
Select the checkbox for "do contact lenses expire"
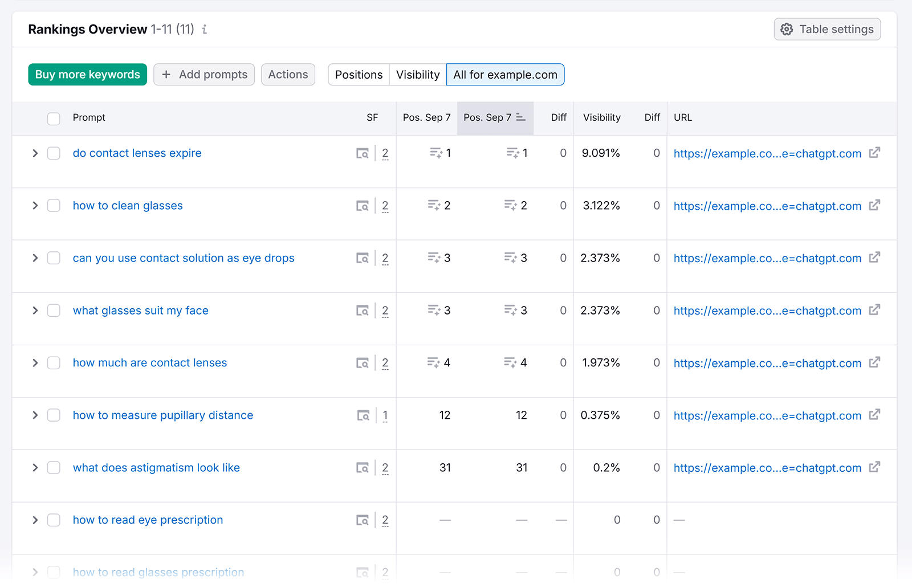(54, 153)
